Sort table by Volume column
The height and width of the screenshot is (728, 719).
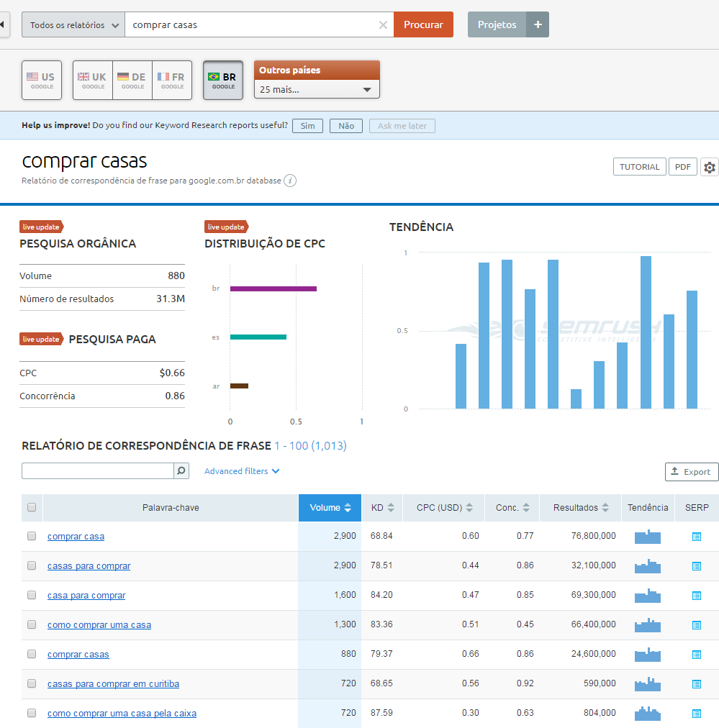[x=330, y=507]
